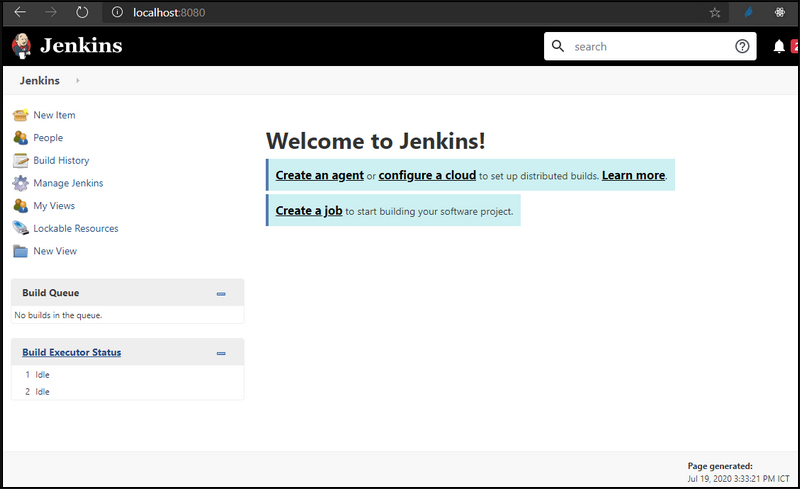Click the Create a job link

point(309,210)
